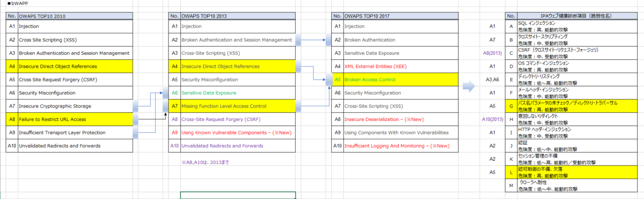Click the yellow A8 number cell in 2010 table

12,119
